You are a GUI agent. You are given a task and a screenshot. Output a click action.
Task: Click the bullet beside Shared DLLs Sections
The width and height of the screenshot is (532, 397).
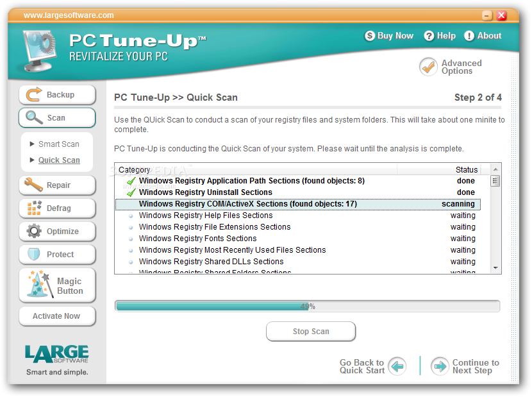click(x=131, y=262)
